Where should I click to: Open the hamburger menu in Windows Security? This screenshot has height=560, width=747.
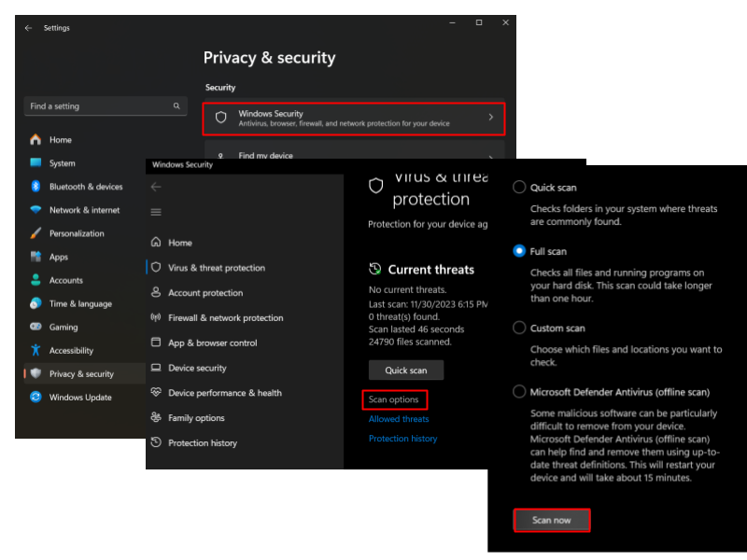pyautogui.click(x=156, y=212)
